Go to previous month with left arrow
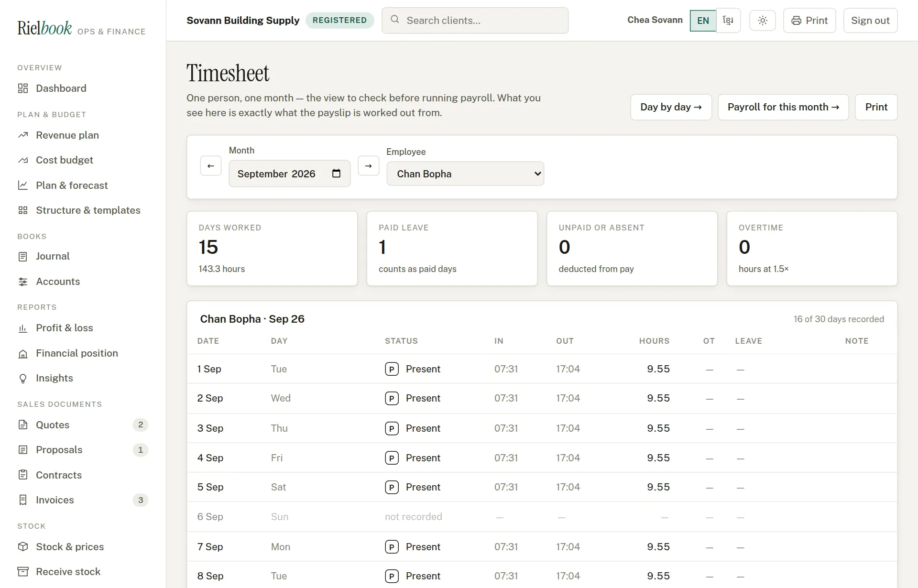This screenshot has width=918, height=588. (x=211, y=166)
